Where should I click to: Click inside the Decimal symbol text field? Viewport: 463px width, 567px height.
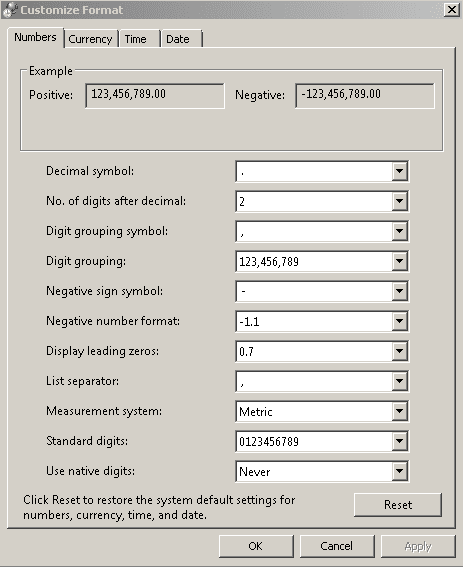pyautogui.click(x=314, y=171)
